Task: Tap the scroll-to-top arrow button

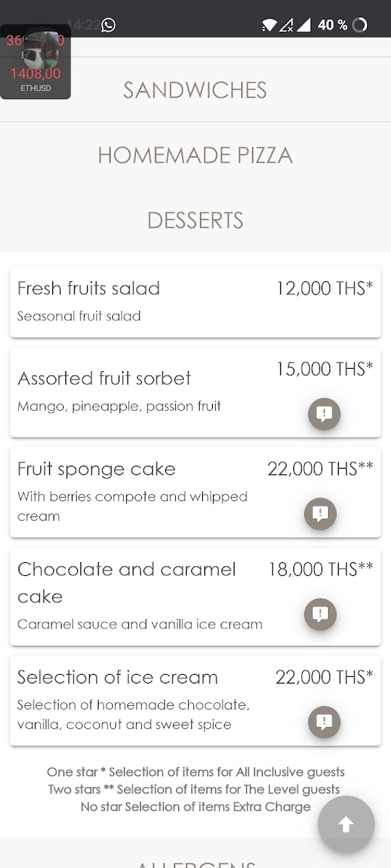Action: 346,824
